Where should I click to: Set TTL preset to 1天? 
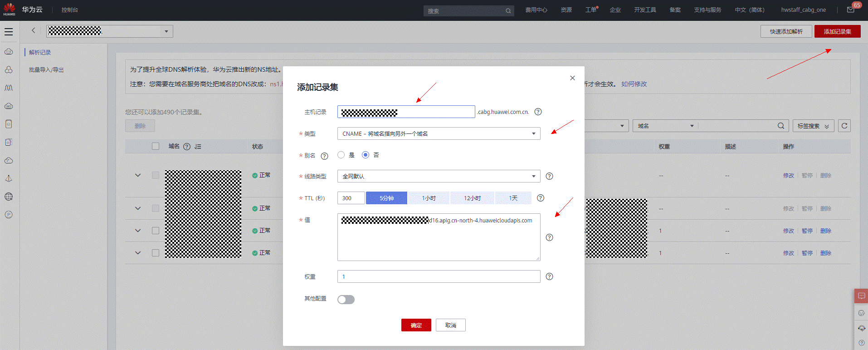click(x=513, y=198)
